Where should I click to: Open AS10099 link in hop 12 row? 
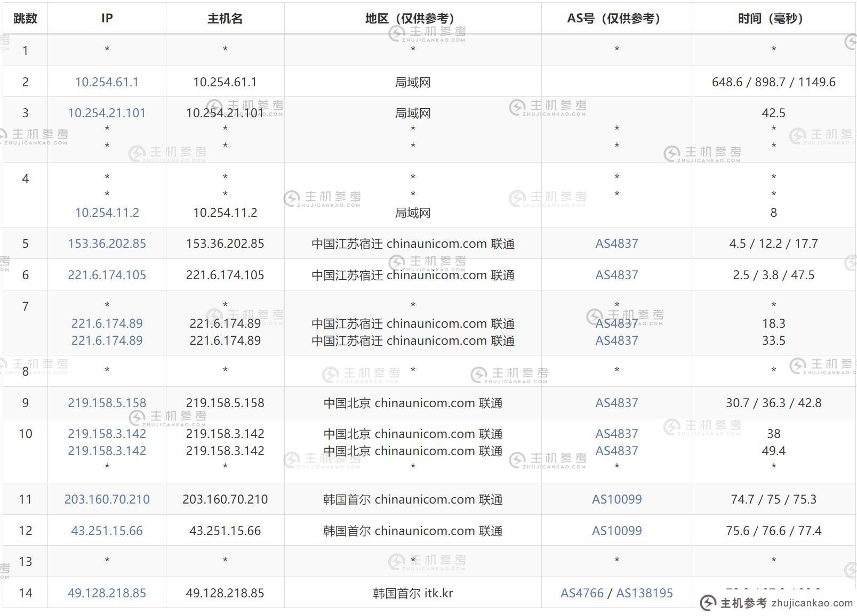(616, 531)
